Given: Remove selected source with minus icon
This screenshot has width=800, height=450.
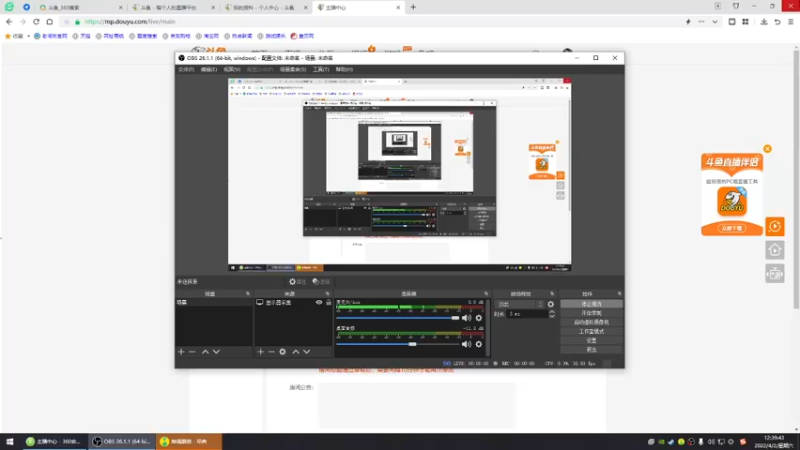Looking at the screenshot, I should [271, 352].
